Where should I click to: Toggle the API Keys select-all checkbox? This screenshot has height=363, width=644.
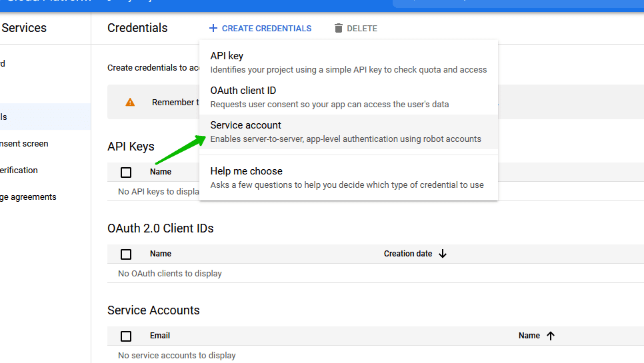tap(126, 173)
